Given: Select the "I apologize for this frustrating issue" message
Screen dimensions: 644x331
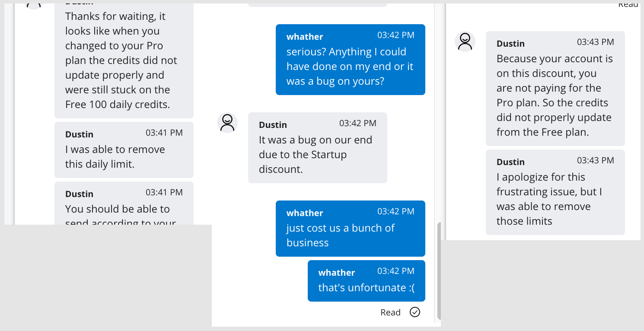Looking at the screenshot, I should [555, 192].
